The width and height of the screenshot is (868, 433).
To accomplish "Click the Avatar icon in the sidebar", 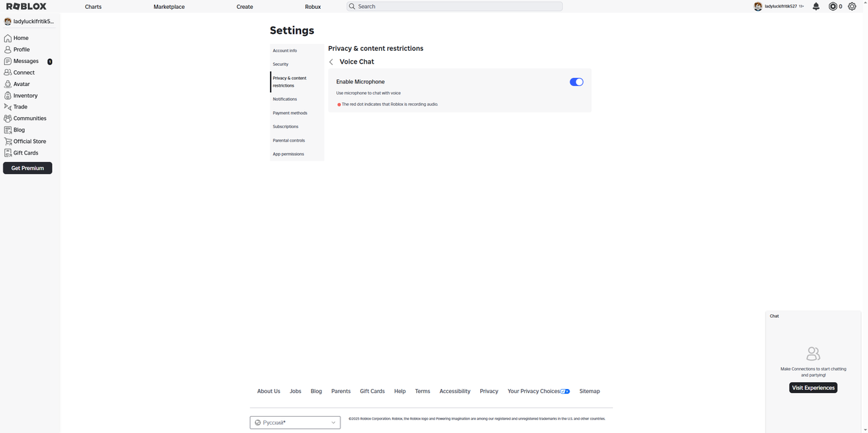I will [7, 84].
